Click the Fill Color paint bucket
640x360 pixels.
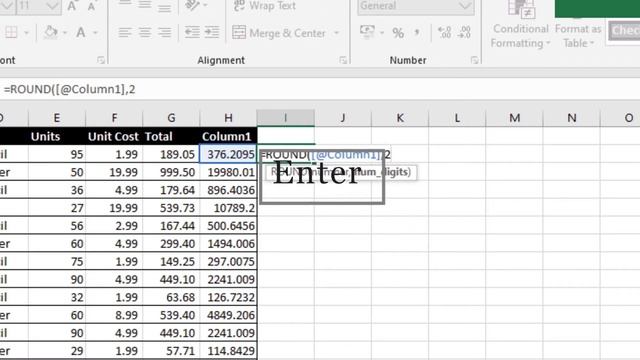tap(51, 32)
